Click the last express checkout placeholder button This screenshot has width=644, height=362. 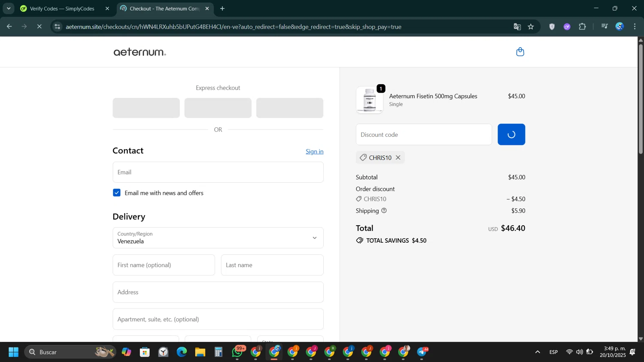coord(290,108)
